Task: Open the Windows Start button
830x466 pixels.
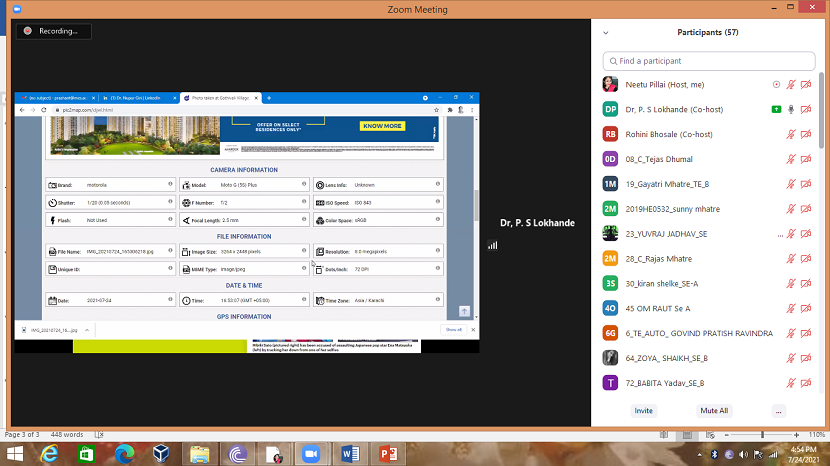Action: click(x=15, y=454)
